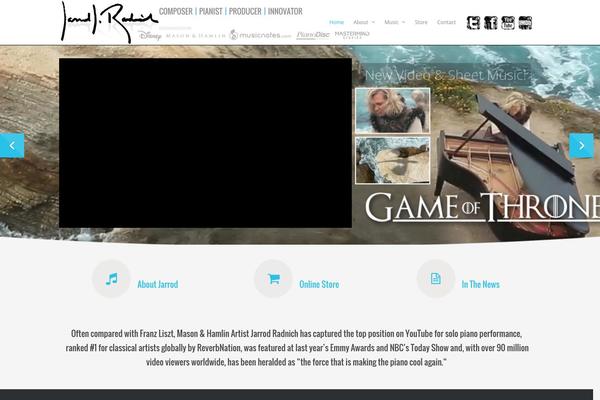Screen dimensions: 600x400
Task: Click the musicnotes.com logo
Action: [261, 35]
